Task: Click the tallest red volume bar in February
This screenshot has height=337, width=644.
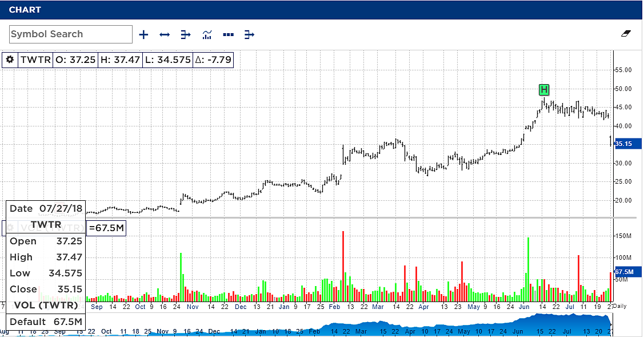Action: pos(343,267)
